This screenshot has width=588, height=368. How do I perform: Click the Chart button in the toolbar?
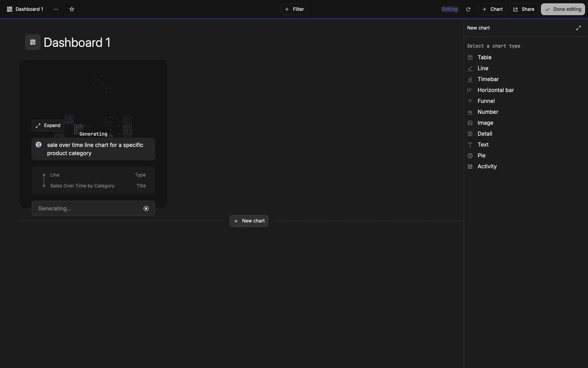click(x=492, y=9)
